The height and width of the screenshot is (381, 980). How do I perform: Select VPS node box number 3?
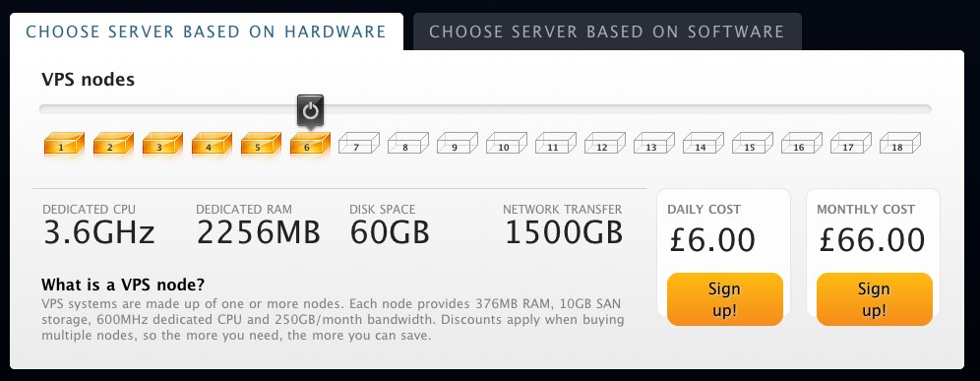point(162,144)
